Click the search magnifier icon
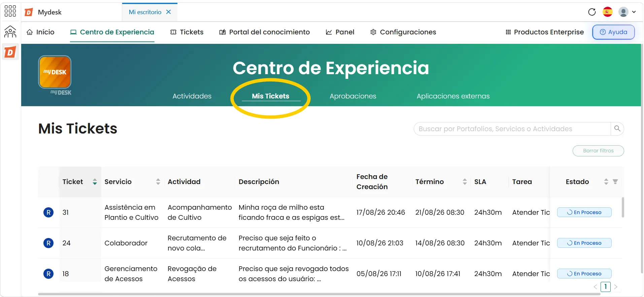Image resolution: width=644 pixels, height=297 pixels. coord(617,128)
